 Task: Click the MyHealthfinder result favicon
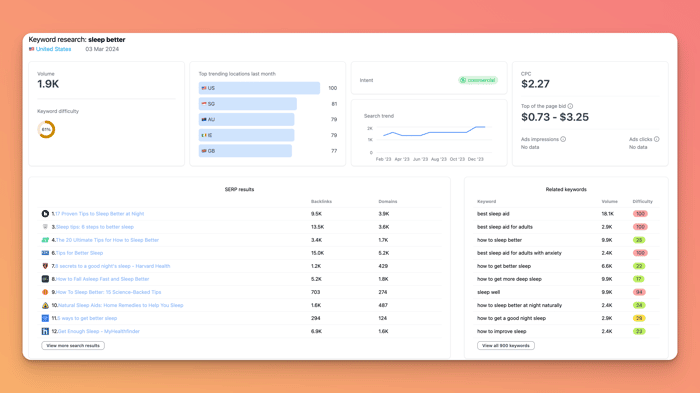[x=45, y=331]
